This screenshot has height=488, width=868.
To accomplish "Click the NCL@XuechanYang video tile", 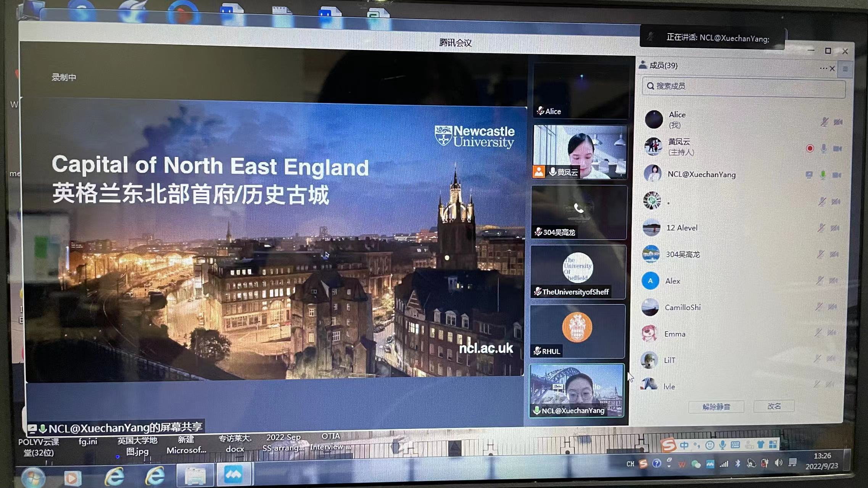I will (577, 390).
